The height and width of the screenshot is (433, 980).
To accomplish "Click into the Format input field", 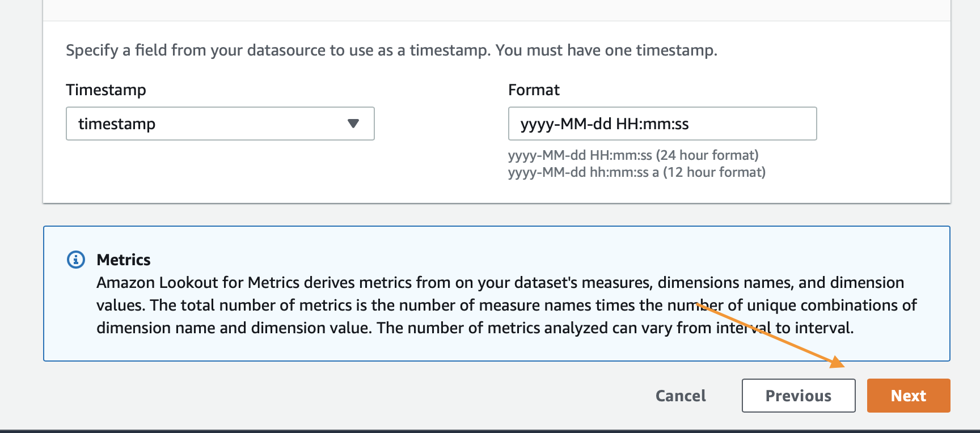I will [662, 124].
